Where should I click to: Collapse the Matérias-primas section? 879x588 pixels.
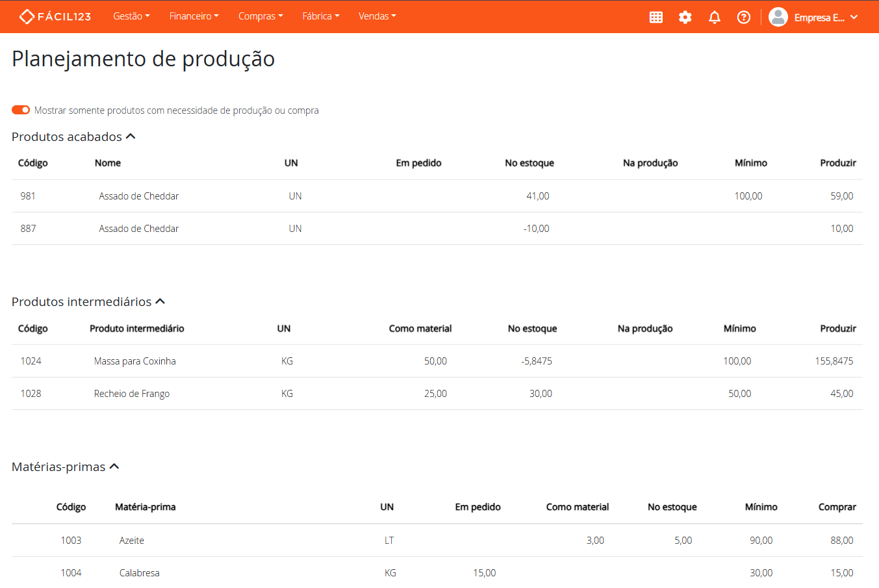coord(114,467)
